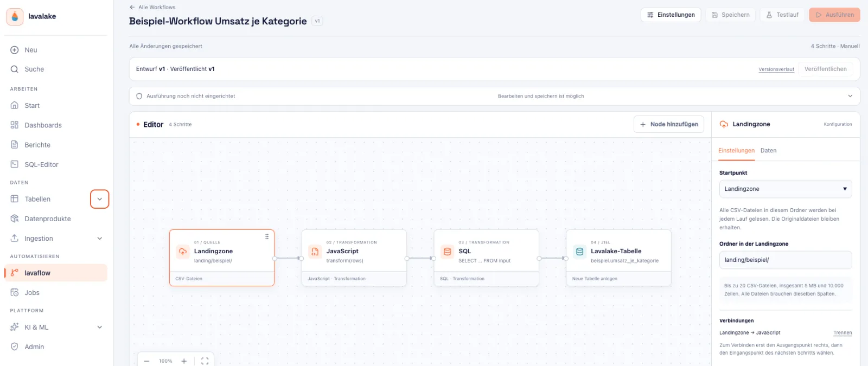Image resolution: width=868 pixels, height=366 pixels.
Task: Open Berichte in the sidebar
Action: click(x=56, y=145)
